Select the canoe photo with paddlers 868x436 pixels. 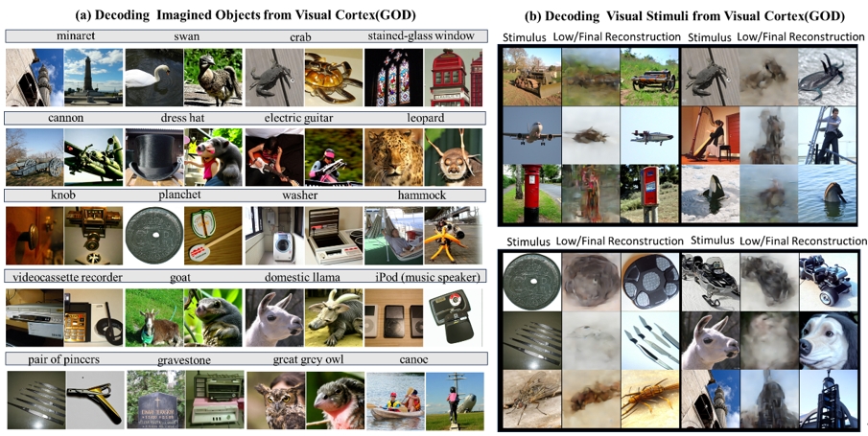(x=392, y=398)
